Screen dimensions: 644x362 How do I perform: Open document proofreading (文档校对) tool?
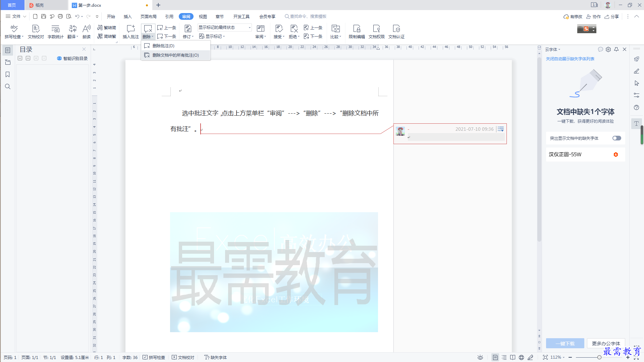point(36,32)
